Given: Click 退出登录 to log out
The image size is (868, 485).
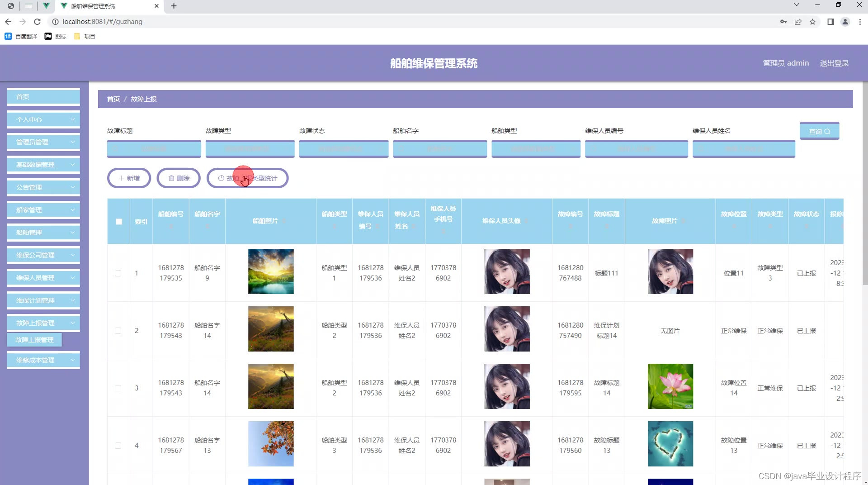Looking at the screenshot, I should pos(834,63).
